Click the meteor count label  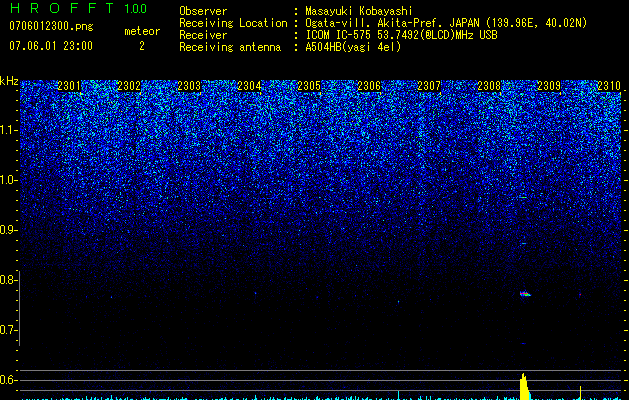click(142, 31)
